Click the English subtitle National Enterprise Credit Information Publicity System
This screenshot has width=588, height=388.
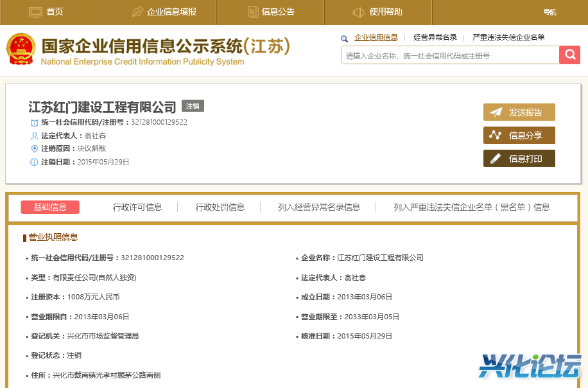pyautogui.click(x=143, y=62)
